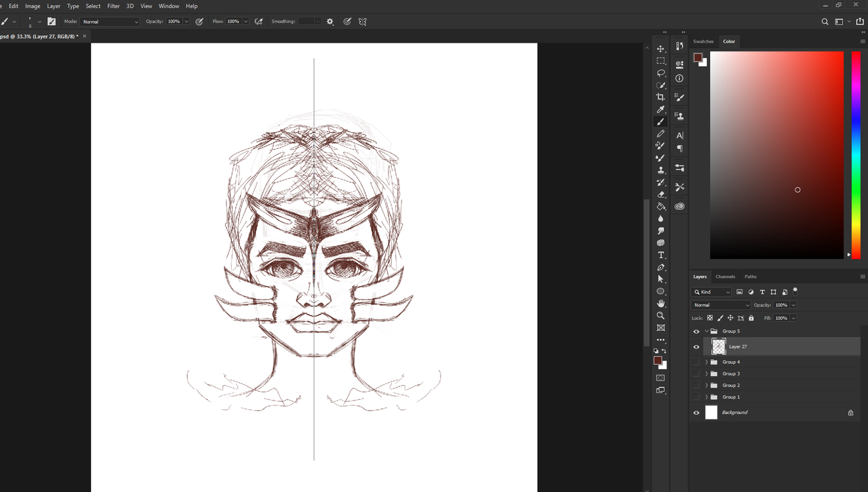Screen dimensions: 868x492
Task: Select the Hand tool
Action: [x=660, y=304]
